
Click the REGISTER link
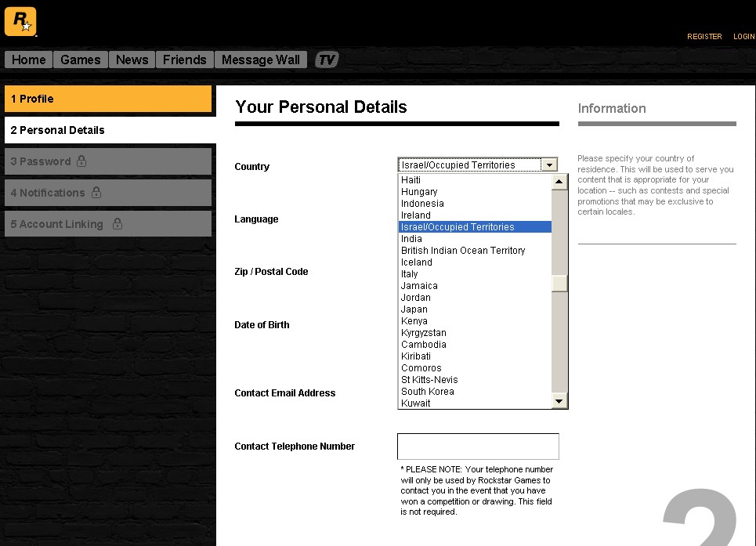tap(704, 37)
